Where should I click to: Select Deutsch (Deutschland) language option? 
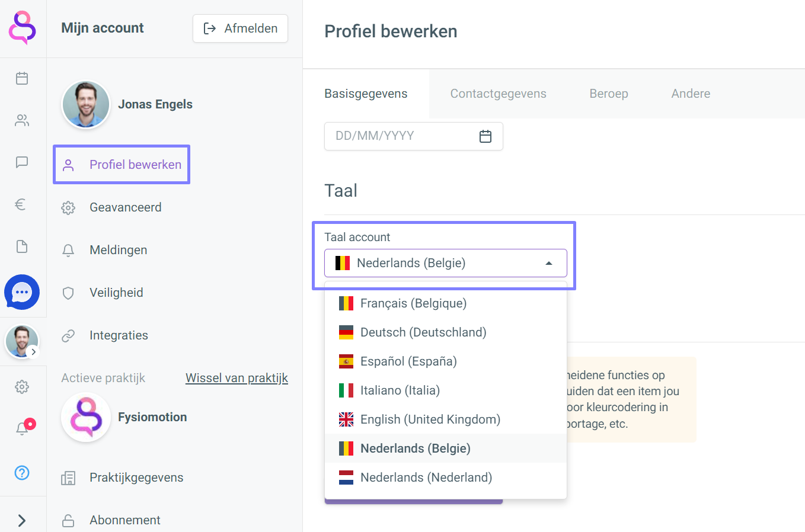point(446,332)
